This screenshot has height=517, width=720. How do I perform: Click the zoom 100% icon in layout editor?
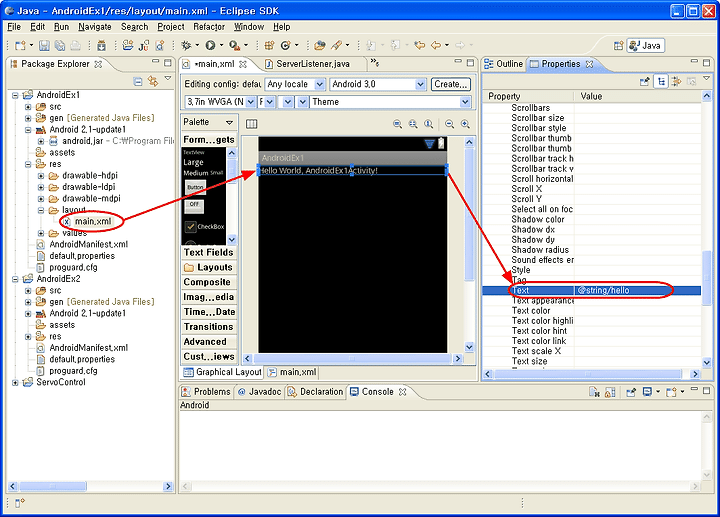(428, 124)
